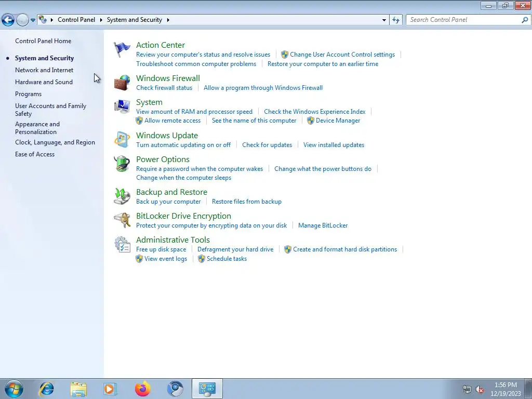
Task: Open Network and Internet category
Action: [44, 70]
